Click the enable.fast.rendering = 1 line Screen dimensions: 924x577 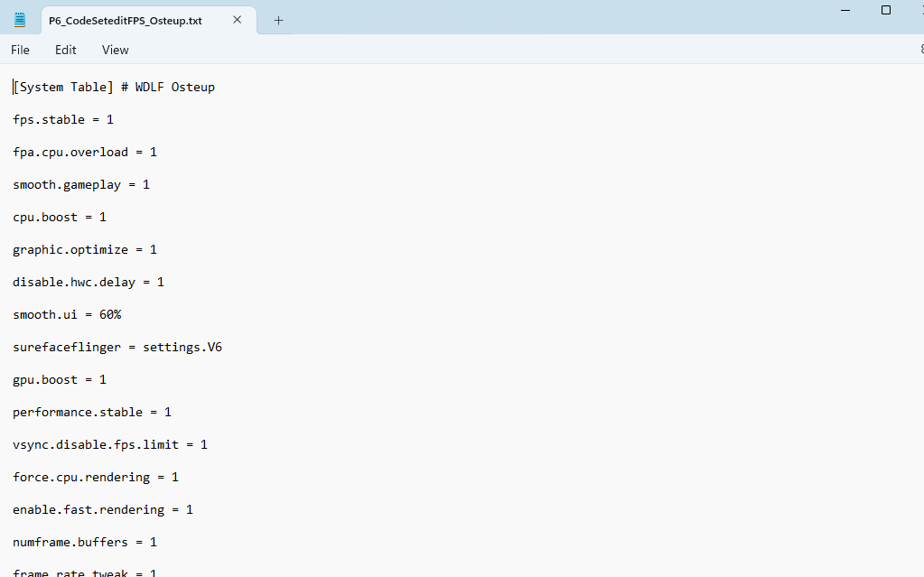pyautogui.click(x=103, y=510)
